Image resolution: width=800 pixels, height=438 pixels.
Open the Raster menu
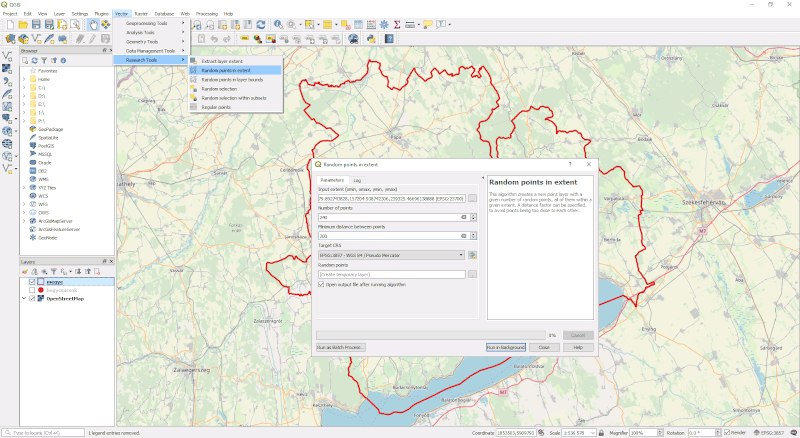coord(141,14)
